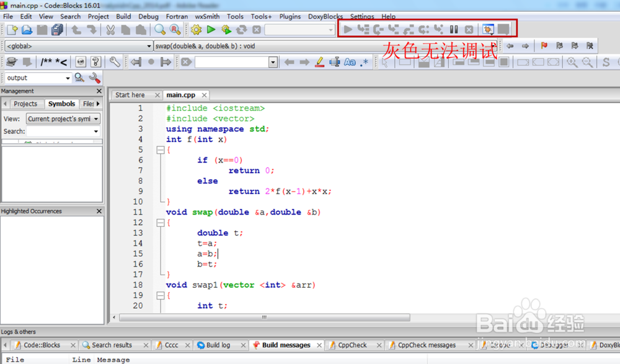Image resolution: width=620 pixels, height=364 pixels.
Task: Go to next function arrow icon
Action: point(166,62)
